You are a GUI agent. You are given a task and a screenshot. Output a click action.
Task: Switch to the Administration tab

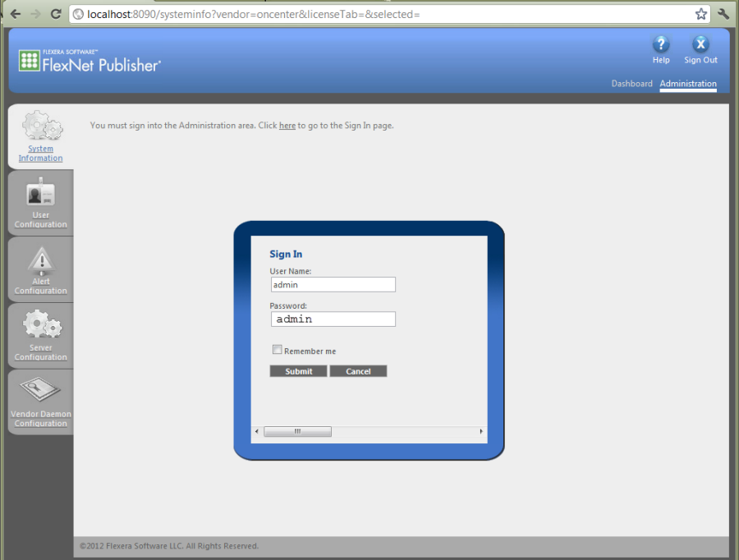pyautogui.click(x=688, y=84)
